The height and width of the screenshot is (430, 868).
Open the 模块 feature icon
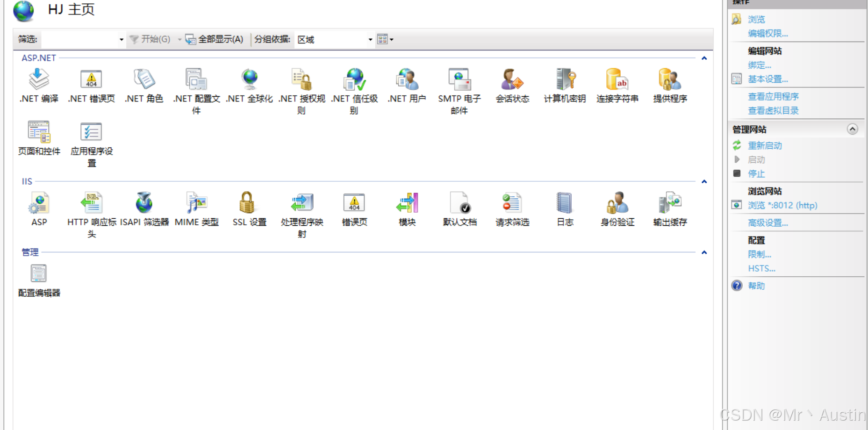point(407,203)
